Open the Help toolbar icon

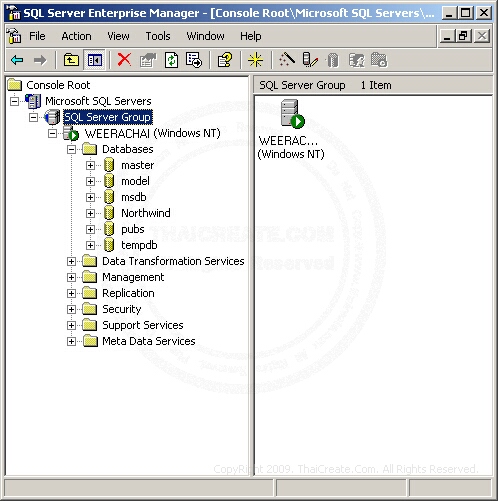pos(225,60)
